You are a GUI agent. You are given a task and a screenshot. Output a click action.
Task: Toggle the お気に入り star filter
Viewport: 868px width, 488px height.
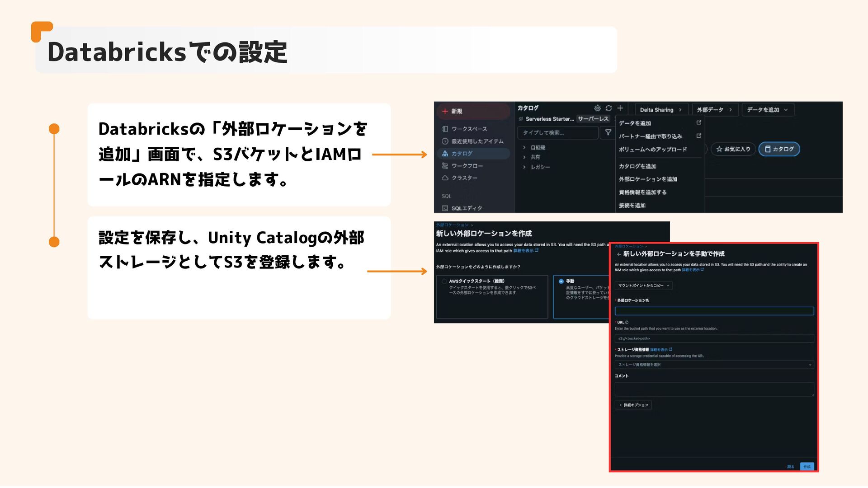(733, 149)
